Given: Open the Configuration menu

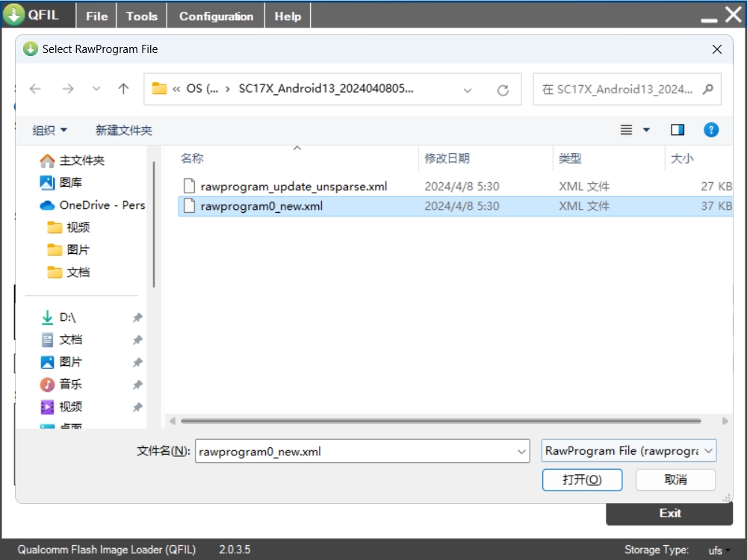Looking at the screenshot, I should coord(217,16).
